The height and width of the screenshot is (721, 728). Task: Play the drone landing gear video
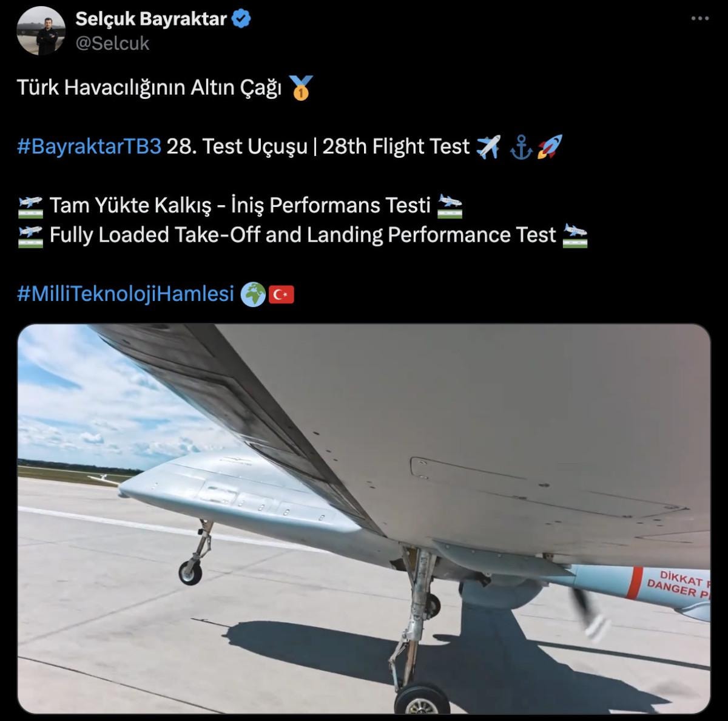pos(364,519)
